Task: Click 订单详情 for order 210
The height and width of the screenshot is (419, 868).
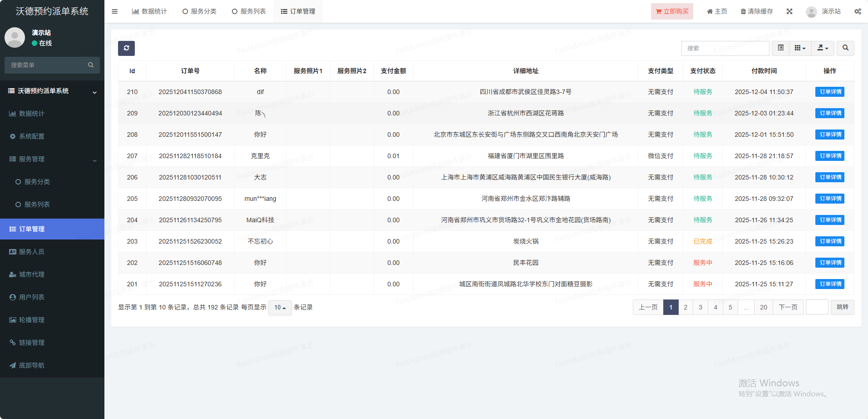Action: point(829,92)
